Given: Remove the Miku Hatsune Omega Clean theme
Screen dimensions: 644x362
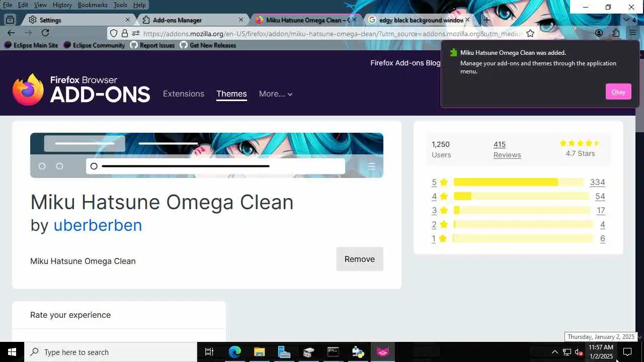Looking at the screenshot, I should point(360,259).
